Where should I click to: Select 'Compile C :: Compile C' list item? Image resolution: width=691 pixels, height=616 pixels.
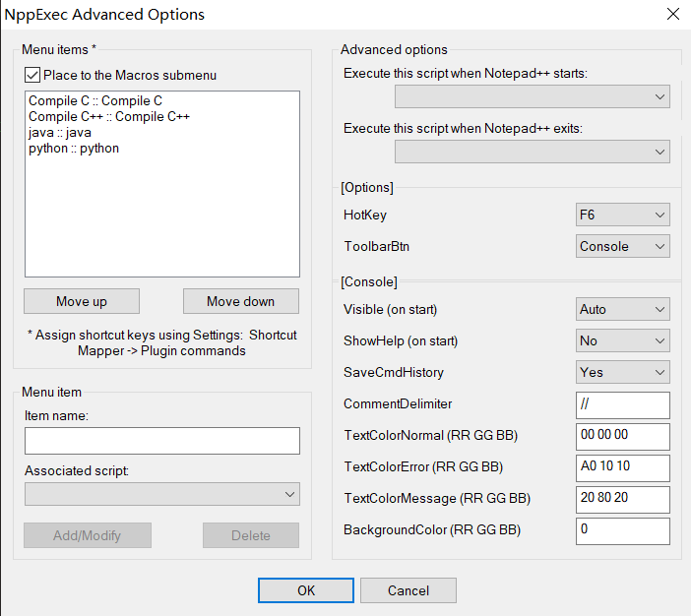pos(95,101)
